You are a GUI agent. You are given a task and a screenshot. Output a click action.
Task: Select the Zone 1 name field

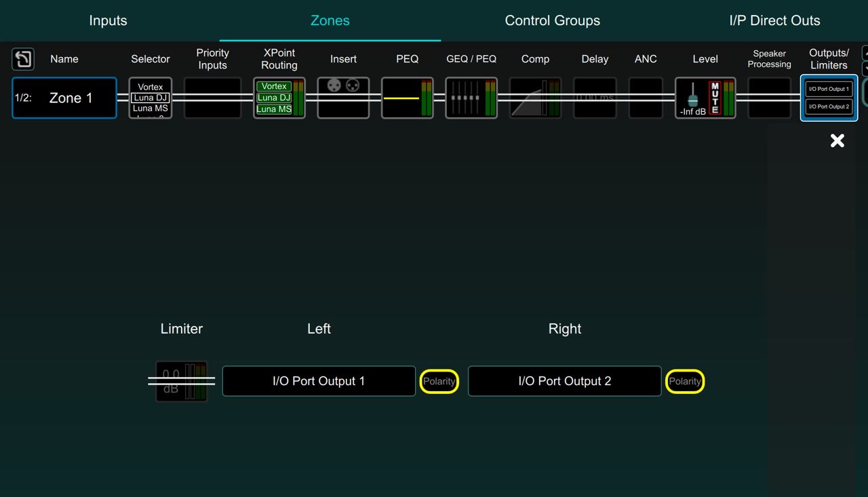pos(64,98)
